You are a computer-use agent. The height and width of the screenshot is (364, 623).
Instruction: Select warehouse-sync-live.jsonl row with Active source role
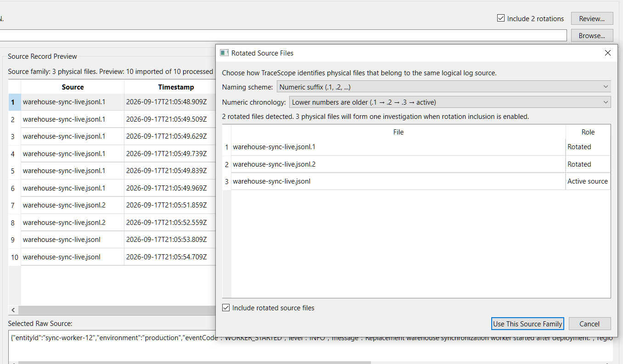tap(398, 181)
